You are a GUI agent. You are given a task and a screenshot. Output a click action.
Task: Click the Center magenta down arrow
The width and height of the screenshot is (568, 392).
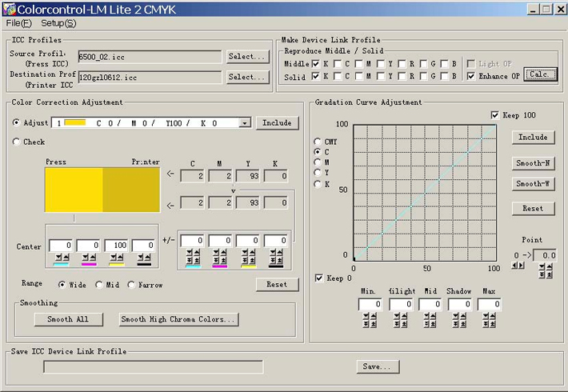tap(86, 257)
